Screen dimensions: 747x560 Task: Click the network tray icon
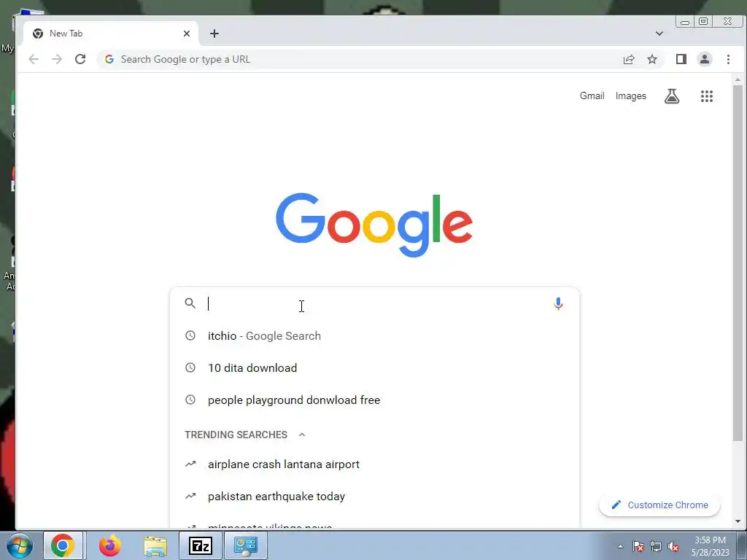[656, 546]
